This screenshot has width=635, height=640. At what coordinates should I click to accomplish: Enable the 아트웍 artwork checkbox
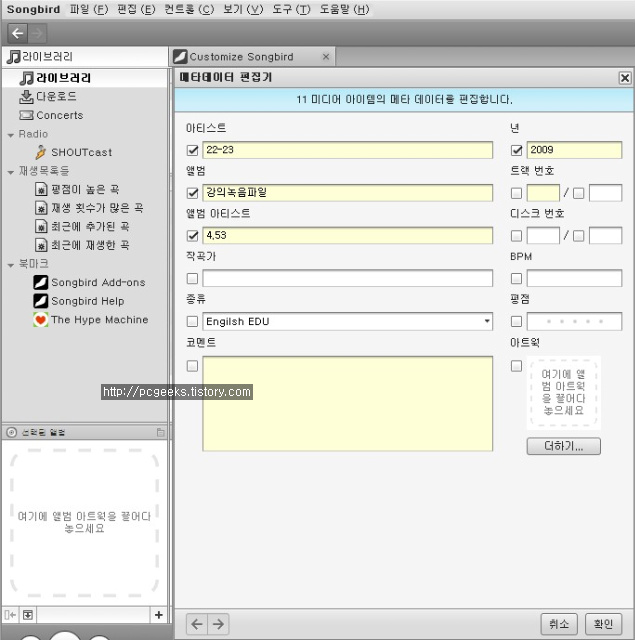516,366
